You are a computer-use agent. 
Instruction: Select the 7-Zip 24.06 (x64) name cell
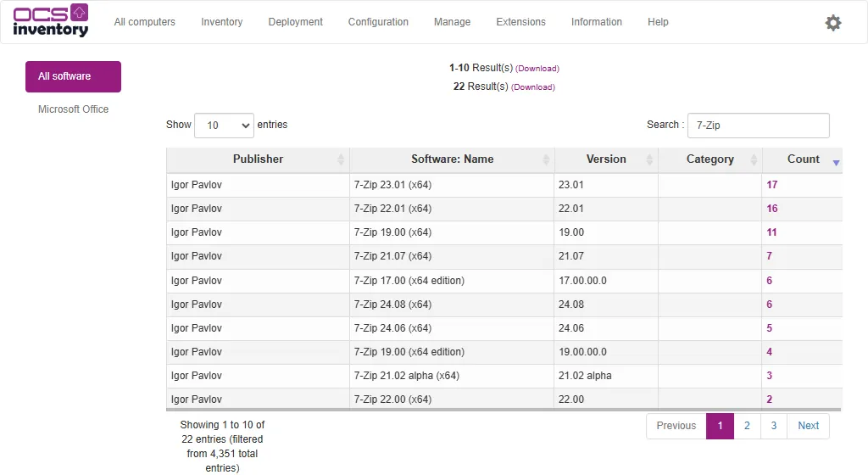coord(452,328)
